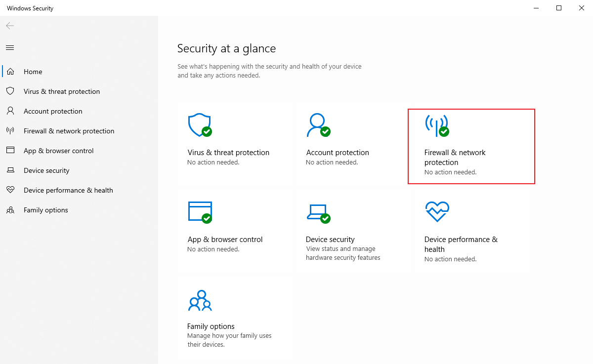Open Device security from the laptop icon

point(318,211)
